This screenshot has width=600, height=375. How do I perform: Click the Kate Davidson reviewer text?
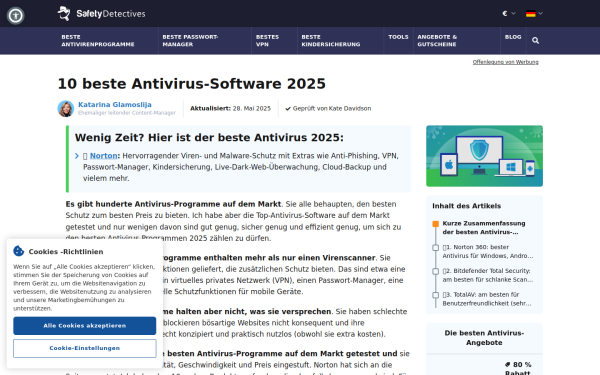(350, 109)
